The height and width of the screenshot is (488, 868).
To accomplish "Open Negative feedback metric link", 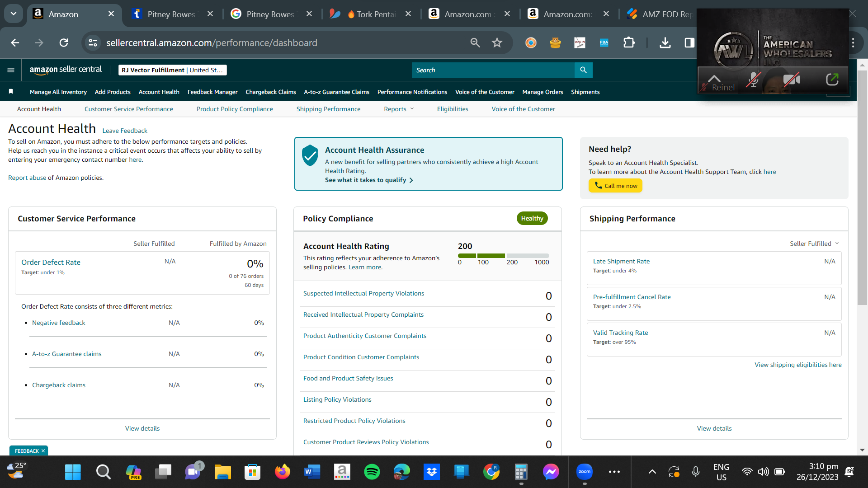I will (x=59, y=323).
